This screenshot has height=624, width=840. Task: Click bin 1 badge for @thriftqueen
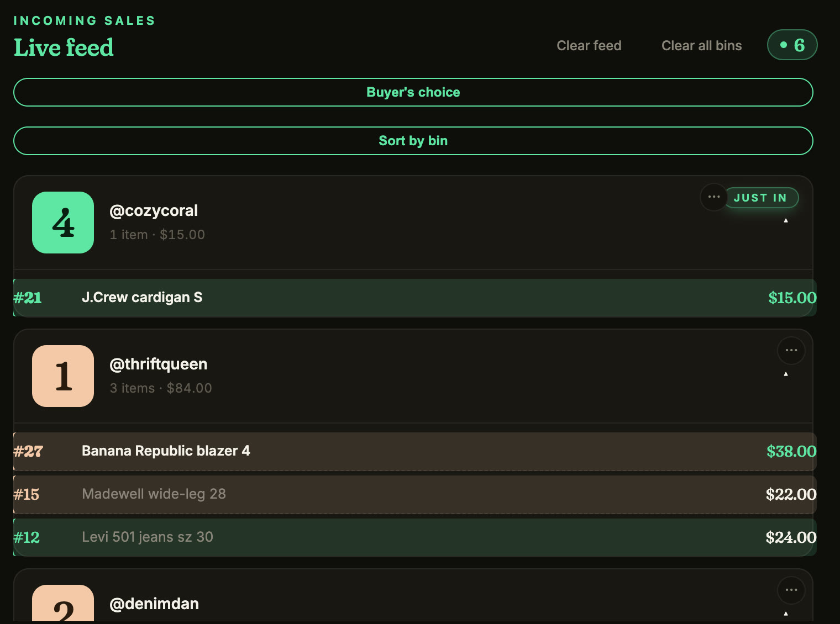point(63,376)
